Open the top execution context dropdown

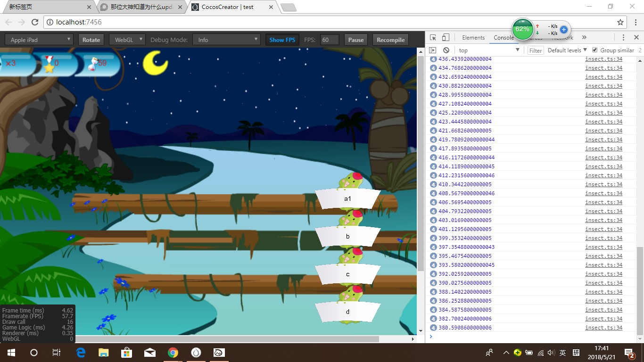point(488,50)
